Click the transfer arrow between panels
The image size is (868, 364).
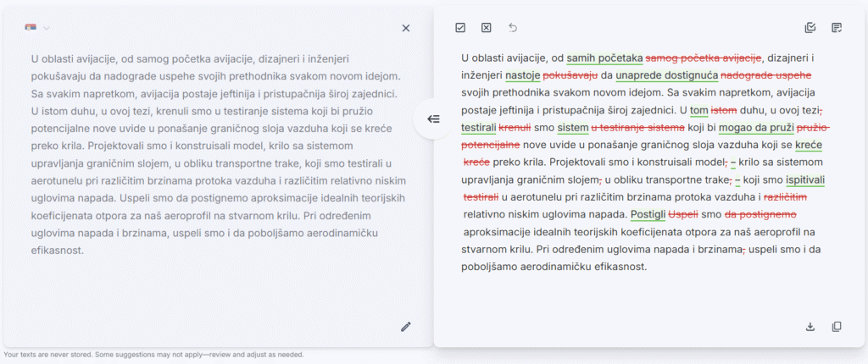433,119
